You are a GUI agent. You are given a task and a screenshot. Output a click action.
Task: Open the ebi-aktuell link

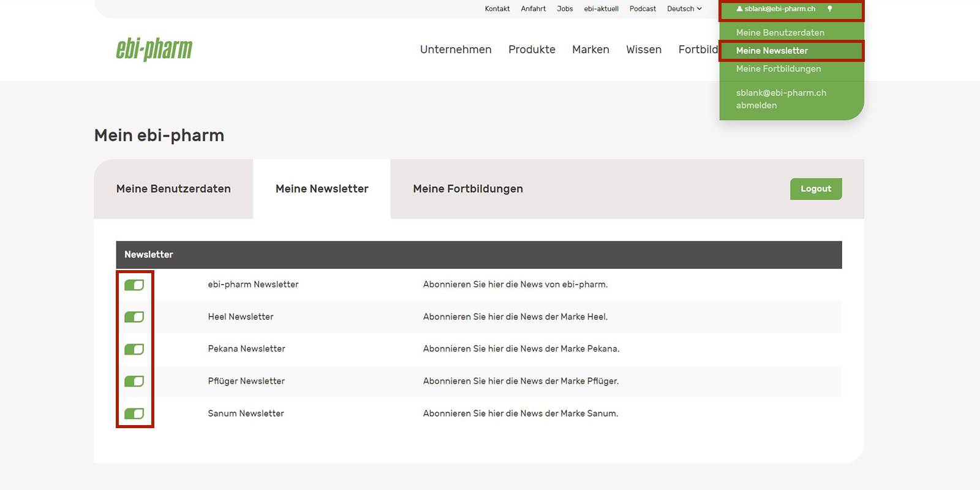click(601, 9)
